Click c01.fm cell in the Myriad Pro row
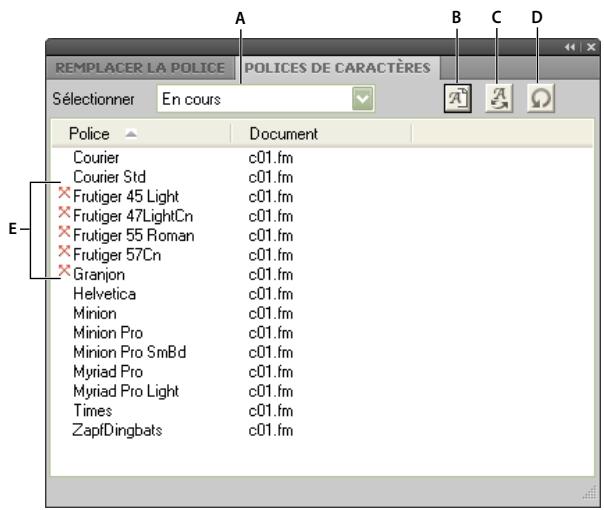 [x=271, y=372]
